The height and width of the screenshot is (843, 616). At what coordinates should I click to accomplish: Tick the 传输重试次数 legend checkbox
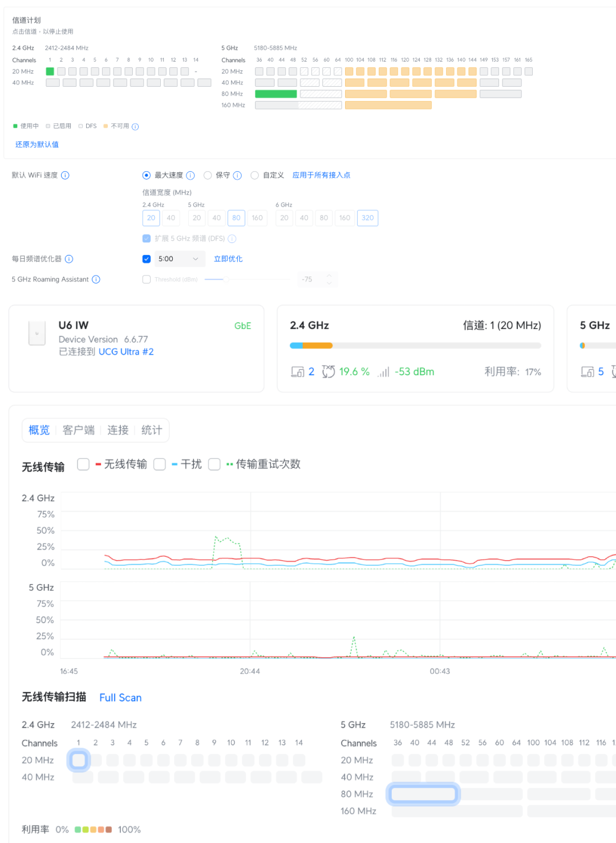tap(214, 464)
